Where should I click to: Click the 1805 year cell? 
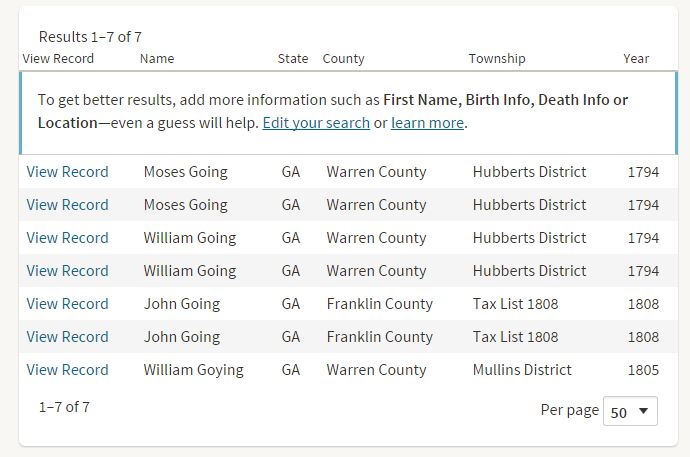(643, 370)
